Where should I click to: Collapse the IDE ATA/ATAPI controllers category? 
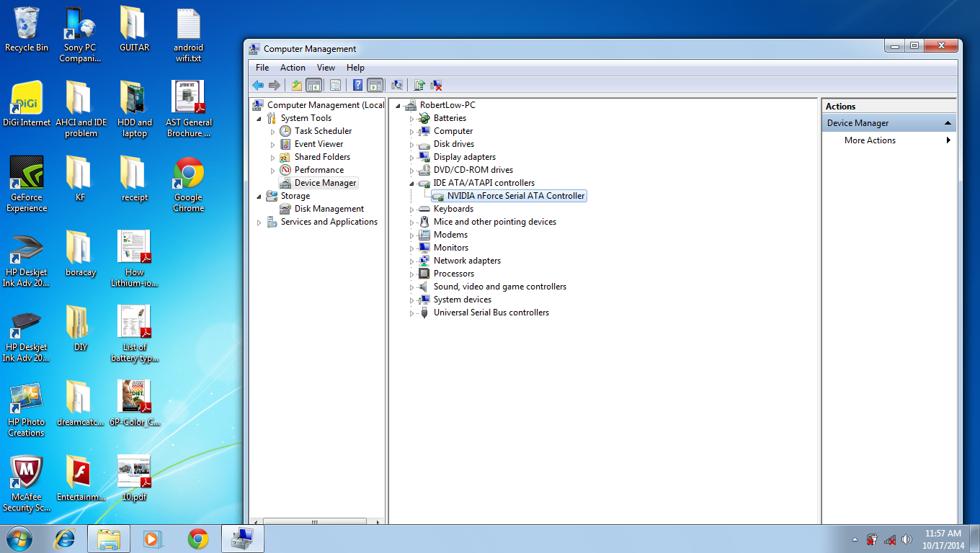412,183
